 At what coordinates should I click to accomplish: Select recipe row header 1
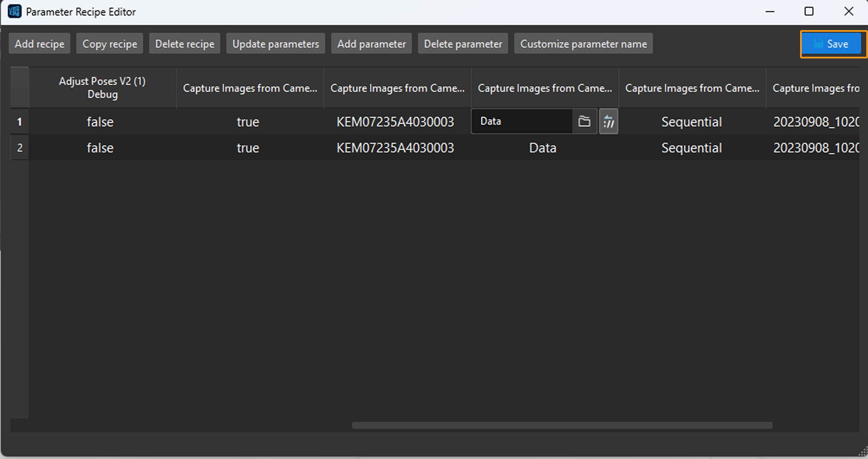pyautogui.click(x=19, y=122)
